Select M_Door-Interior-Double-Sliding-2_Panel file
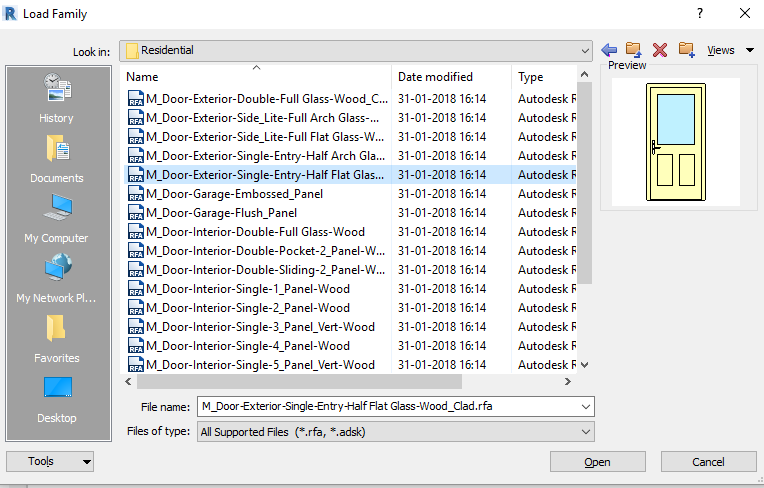The image size is (764, 488). 266,270
